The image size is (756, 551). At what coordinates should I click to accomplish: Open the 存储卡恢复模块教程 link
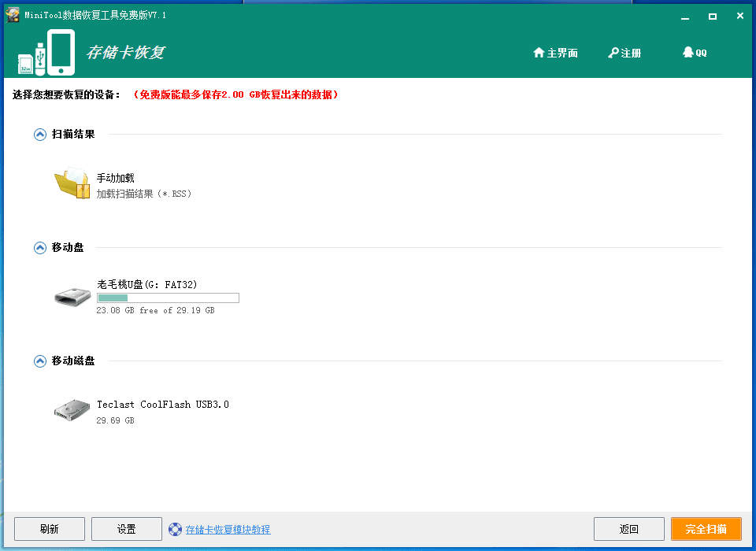tap(228, 530)
